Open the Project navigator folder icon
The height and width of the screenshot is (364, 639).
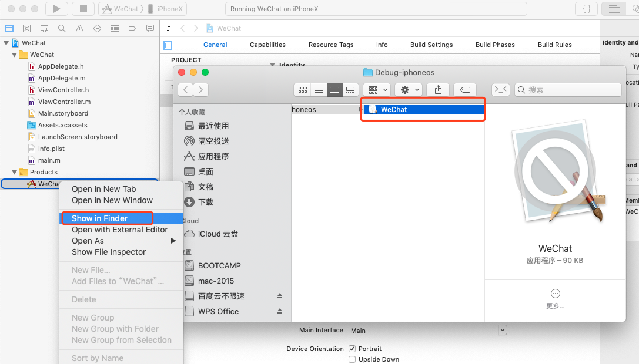coord(9,28)
